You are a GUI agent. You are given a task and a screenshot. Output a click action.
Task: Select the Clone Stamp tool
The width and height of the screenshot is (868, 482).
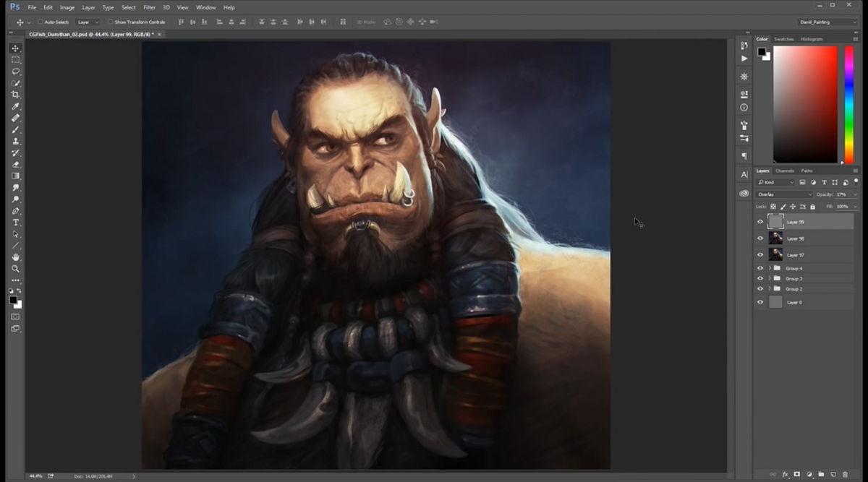pos(16,141)
